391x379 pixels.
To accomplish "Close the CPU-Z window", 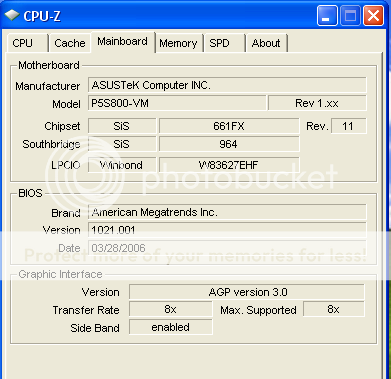I will [x=373, y=15].
